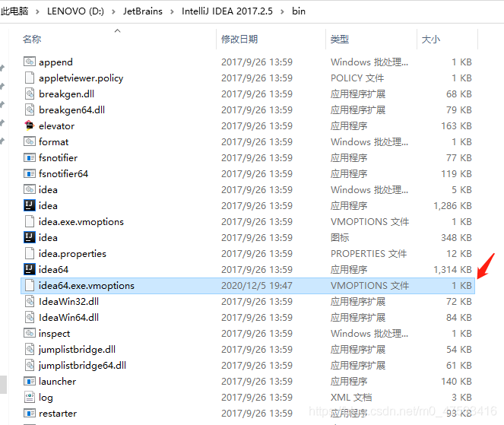Click the file name appletviewer.policy

(x=81, y=78)
